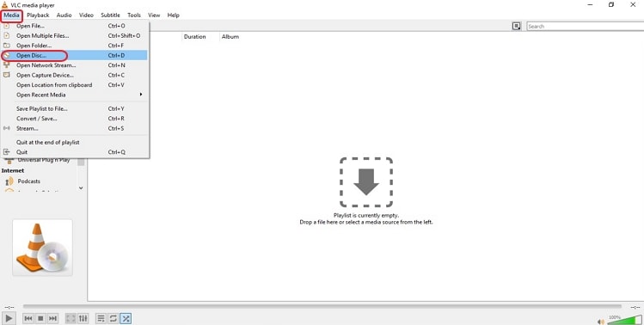Image resolution: width=644 pixels, height=325 pixels.
Task: Toggle loop repeat mode button
Action: click(113, 318)
